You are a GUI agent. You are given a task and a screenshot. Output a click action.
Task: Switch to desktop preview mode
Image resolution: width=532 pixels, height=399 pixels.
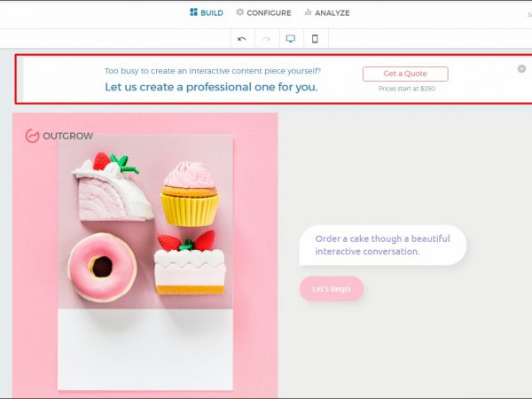pos(290,39)
